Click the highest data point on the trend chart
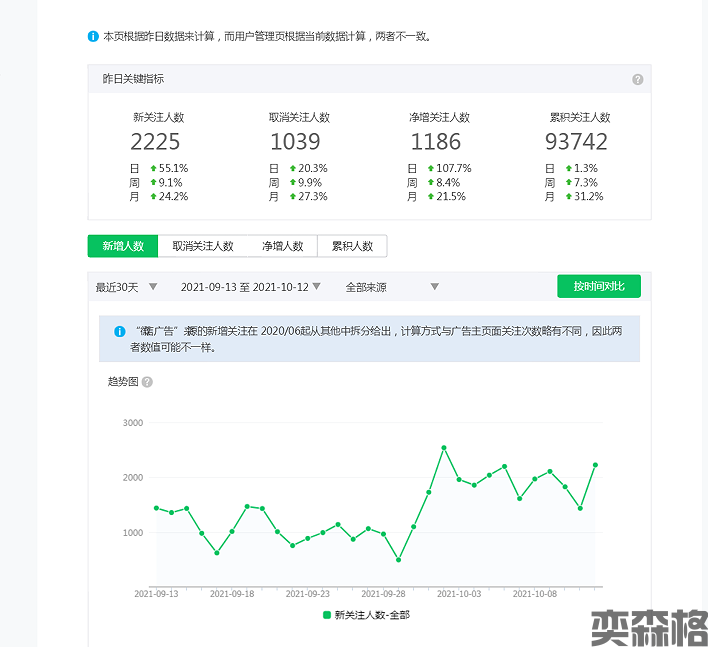708x647 pixels. 443,448
